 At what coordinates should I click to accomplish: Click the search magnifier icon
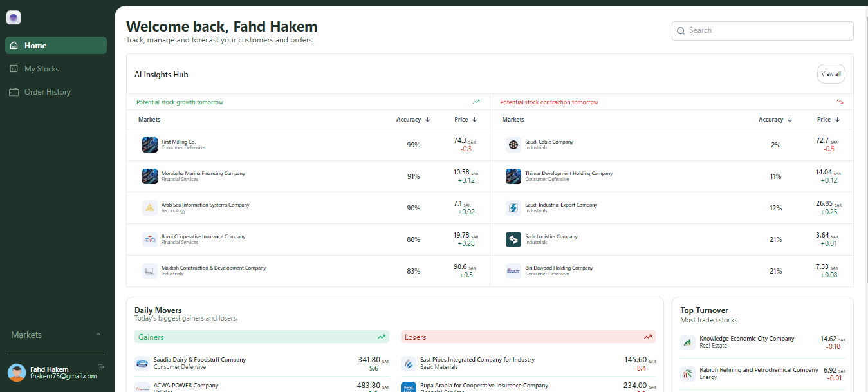click(681, 31)
